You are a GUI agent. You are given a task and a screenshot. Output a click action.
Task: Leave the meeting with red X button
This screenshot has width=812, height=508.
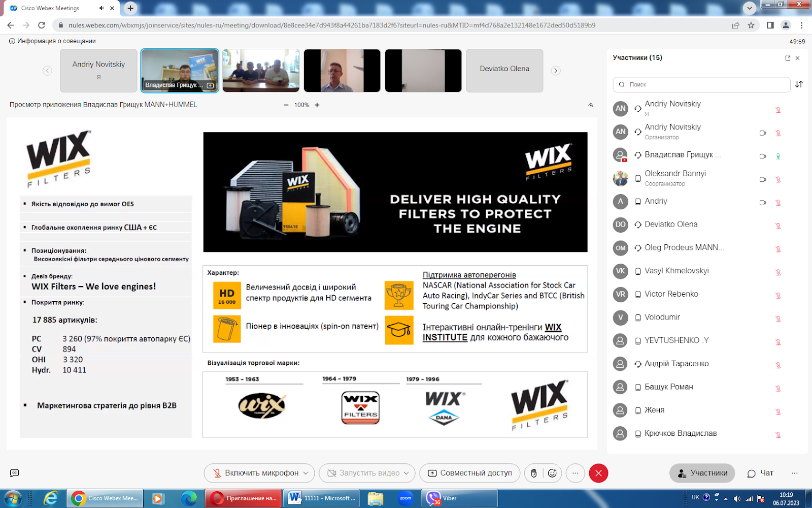point(598,473)
